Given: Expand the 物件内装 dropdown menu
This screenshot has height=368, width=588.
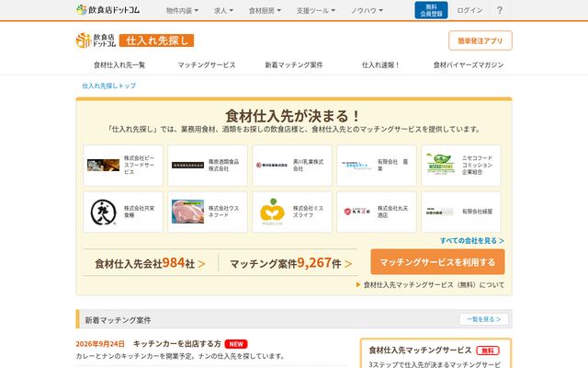Looking at the screenshot, I should click(182, 10).
